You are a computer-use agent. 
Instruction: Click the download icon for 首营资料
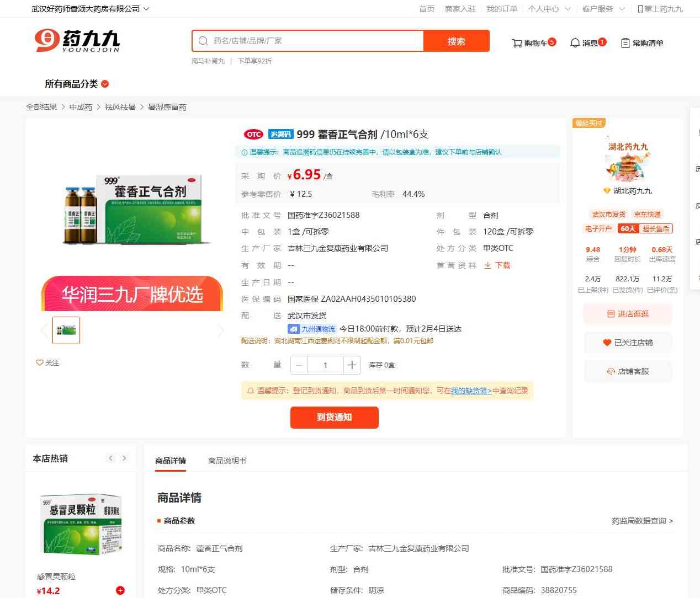(x=487, y=265)
